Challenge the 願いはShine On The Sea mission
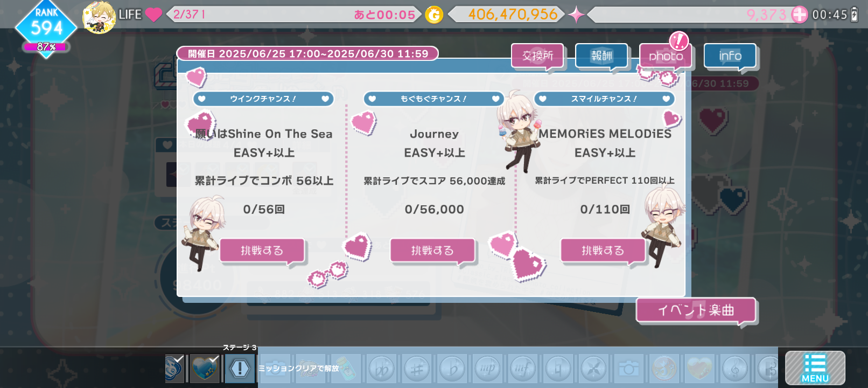 [262, 251]
